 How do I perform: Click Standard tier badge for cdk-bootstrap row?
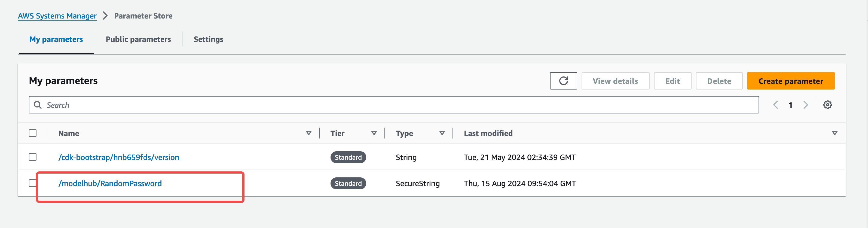point(348,157)
